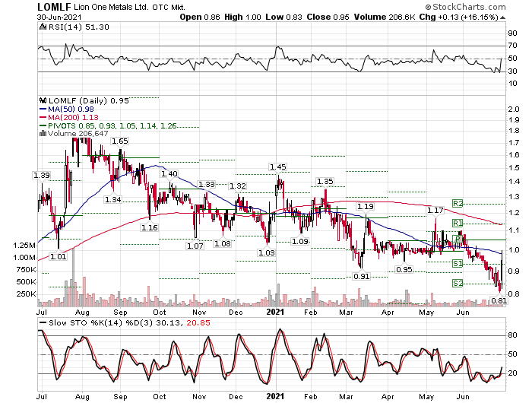
Task: Click the Open 0.86 value
Action: (200, 17)
